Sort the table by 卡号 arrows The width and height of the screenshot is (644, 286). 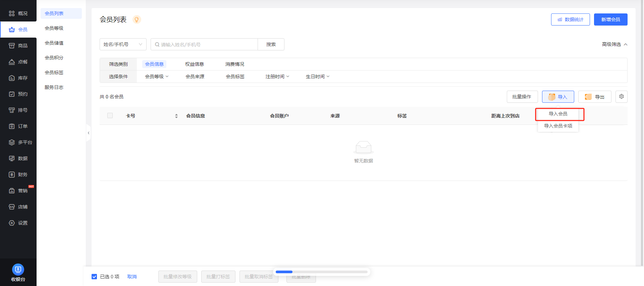(x=176, y=116)
